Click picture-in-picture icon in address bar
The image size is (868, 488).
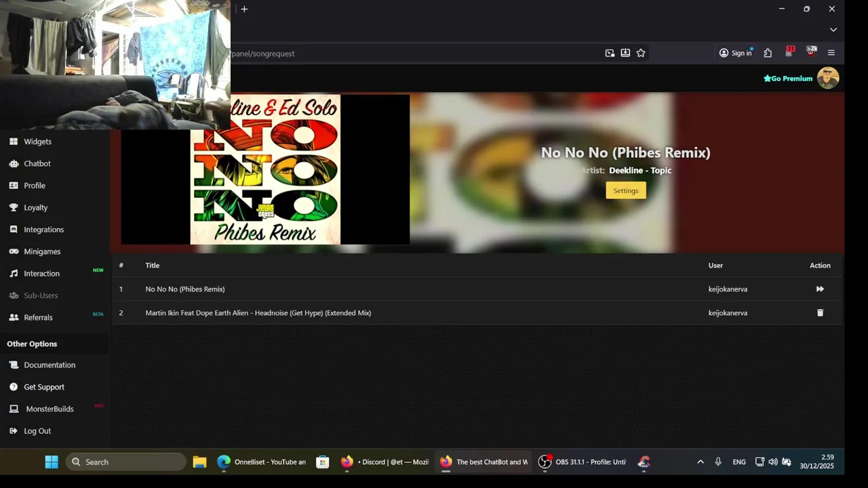pyautogui.click(x=610, y=53)
